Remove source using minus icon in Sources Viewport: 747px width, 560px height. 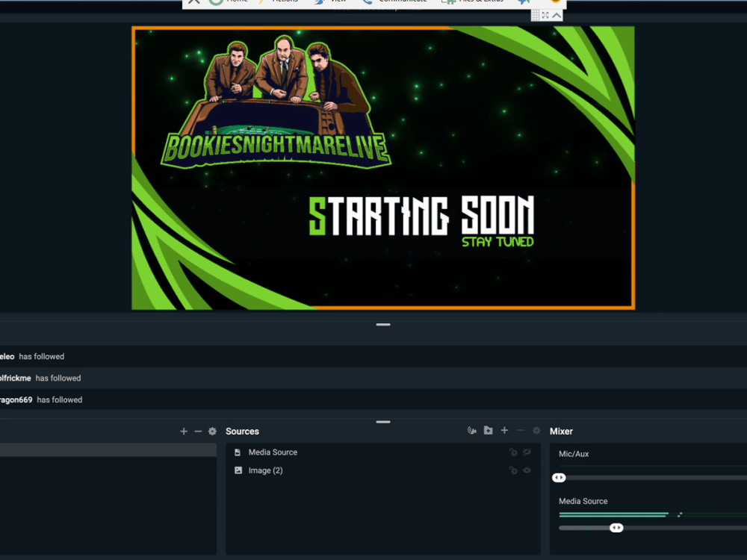pyautogui.click(x=521, y=431)
